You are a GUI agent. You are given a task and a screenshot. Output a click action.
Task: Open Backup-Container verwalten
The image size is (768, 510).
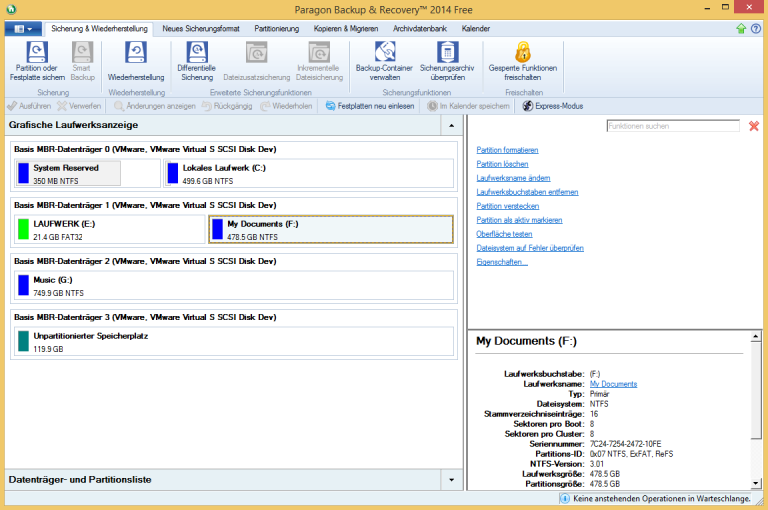(x=384, y=61)
